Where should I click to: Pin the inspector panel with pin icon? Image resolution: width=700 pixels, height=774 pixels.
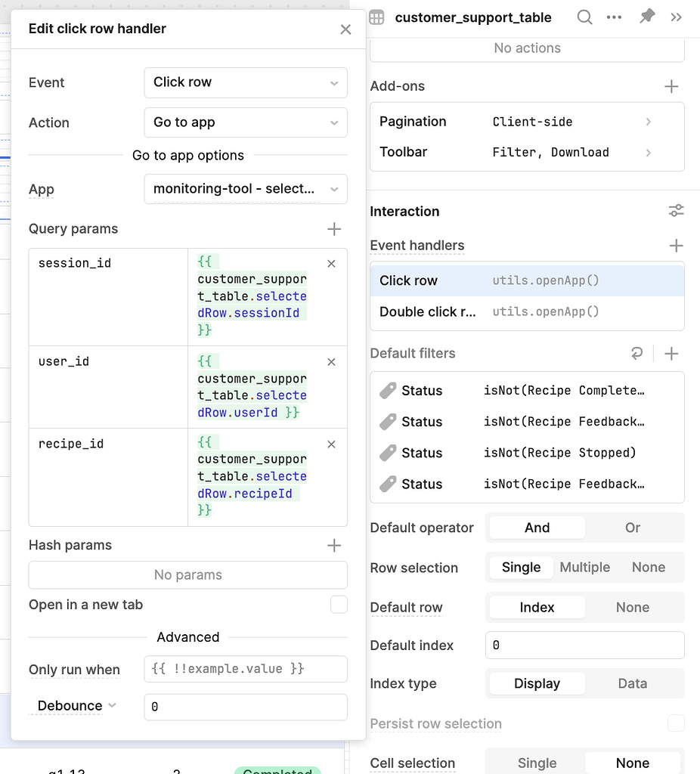click(x=646, y=17)
